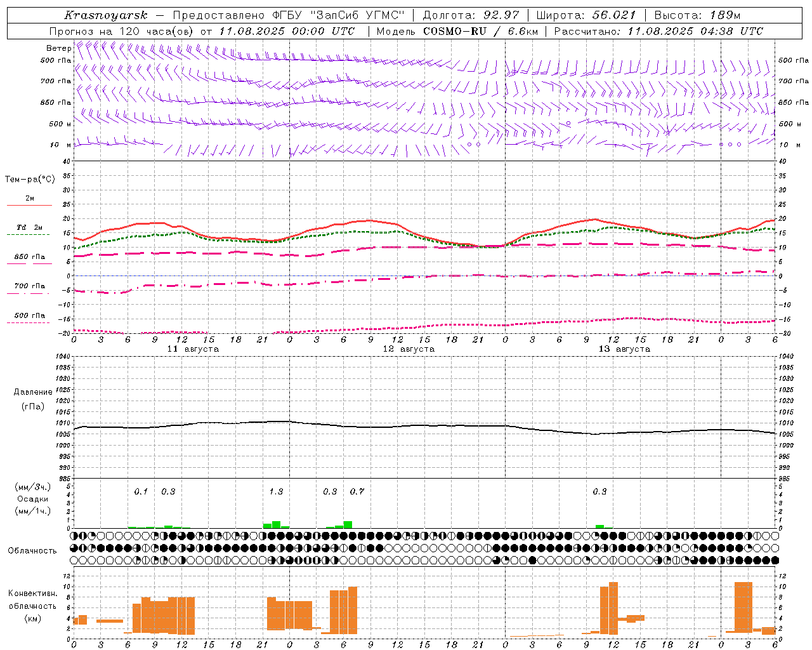Select the Конвективн. label

32,594
